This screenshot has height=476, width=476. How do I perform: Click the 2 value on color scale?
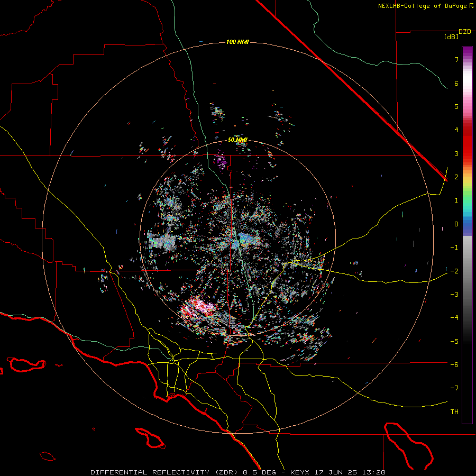pyautogui.click(x=456, y=177)
